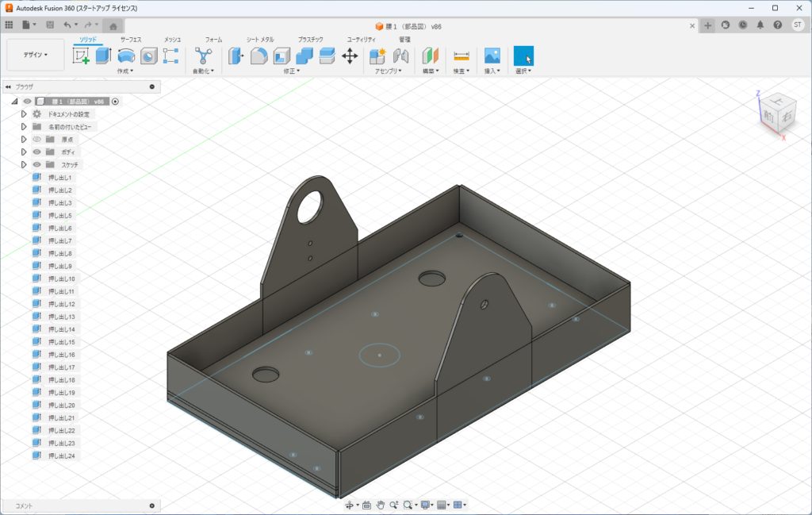Image resolution: width=812 pixels, height=515 pixels.
Task: Collapse the root component tree triangle
Action: (x=14, y=102)
